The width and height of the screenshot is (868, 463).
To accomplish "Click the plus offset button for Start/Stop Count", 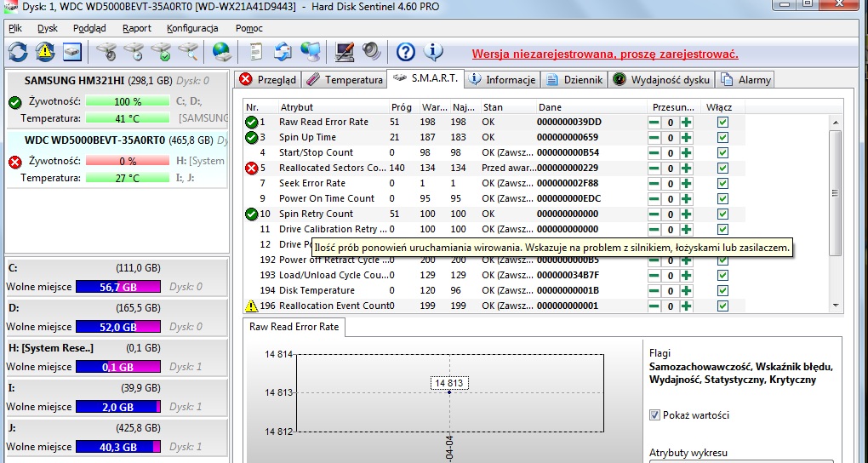I will point(687,153).
